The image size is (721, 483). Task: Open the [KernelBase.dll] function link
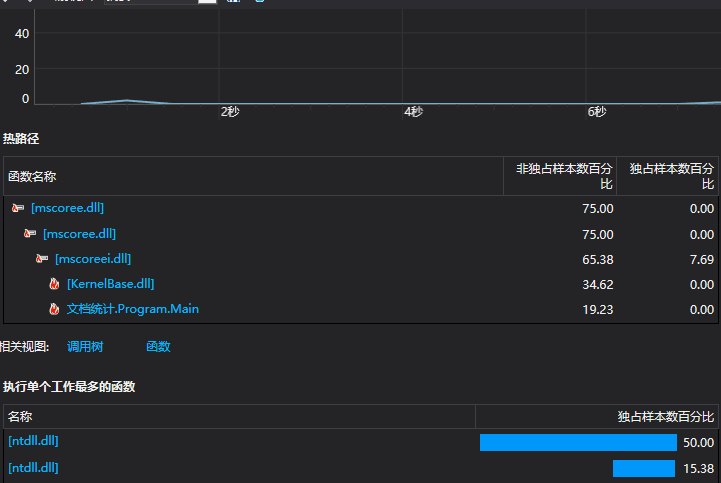tap(110, 284)
